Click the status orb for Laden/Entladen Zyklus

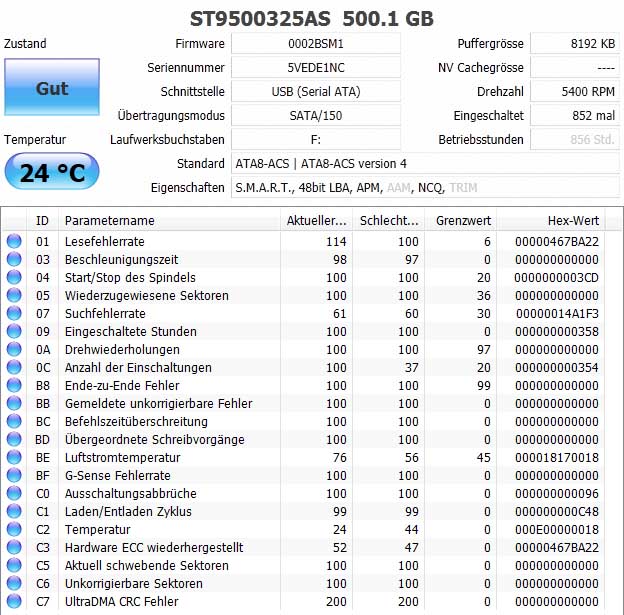pyautogui.click(x=14, y=511)
